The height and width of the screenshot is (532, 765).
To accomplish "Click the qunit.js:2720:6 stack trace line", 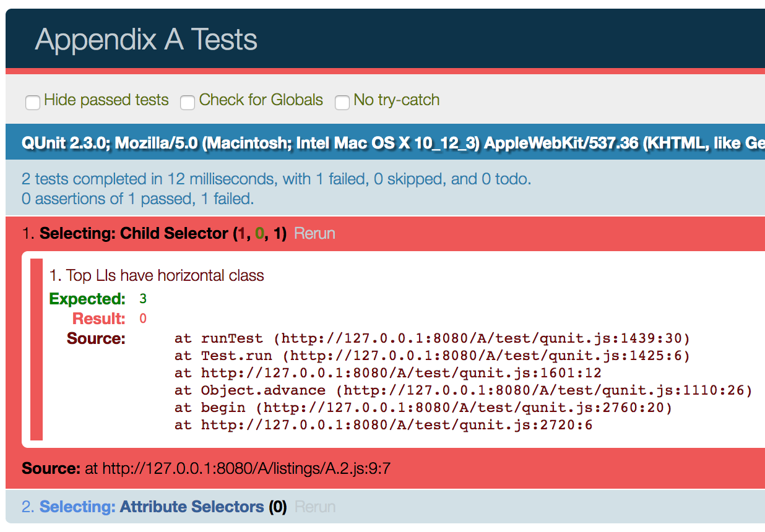I will [x=384, y=426].
